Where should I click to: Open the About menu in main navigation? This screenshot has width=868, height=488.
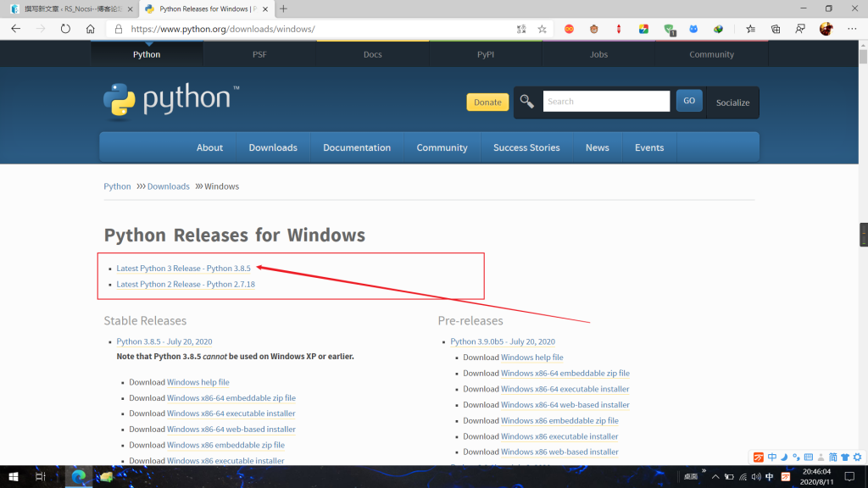click(210, 147)
